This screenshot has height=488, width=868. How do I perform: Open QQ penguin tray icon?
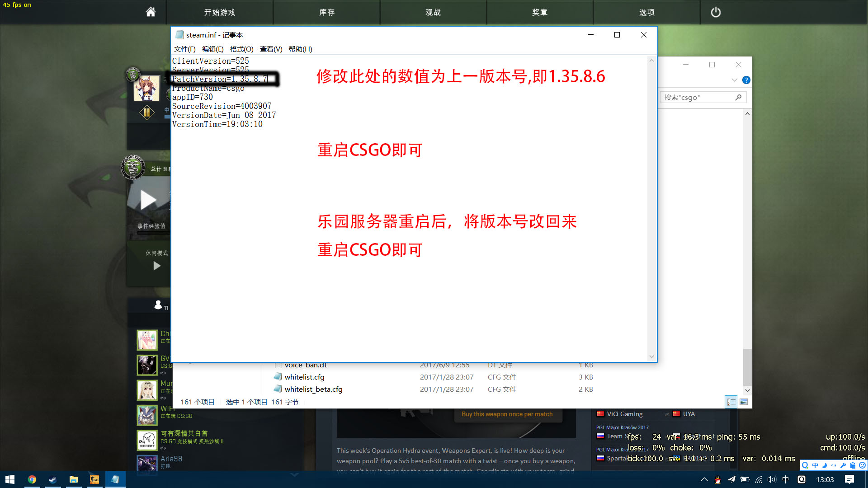tap(717, 480)
